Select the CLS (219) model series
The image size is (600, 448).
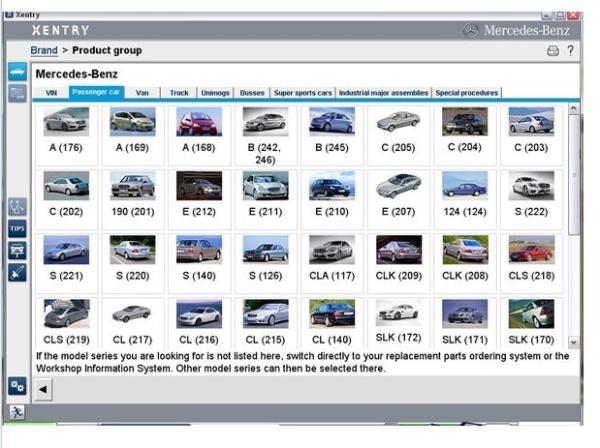[x=66, y=323]
